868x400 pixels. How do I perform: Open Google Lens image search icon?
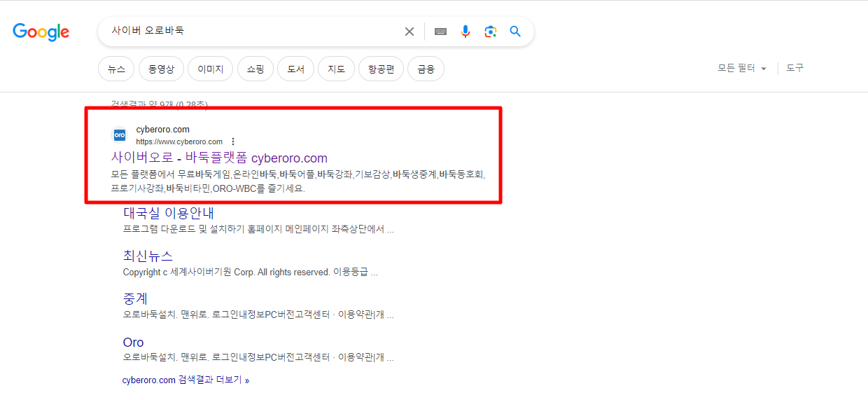click(491, 32)
